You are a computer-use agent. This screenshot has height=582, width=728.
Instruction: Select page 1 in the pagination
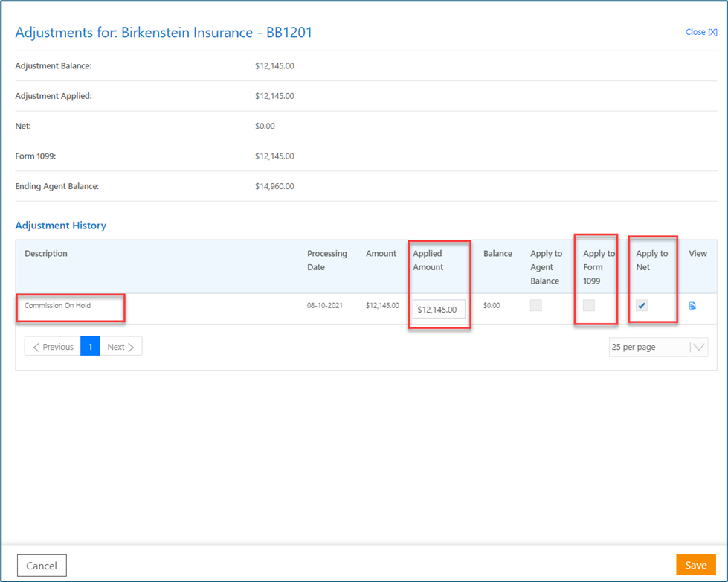point(90,347)
